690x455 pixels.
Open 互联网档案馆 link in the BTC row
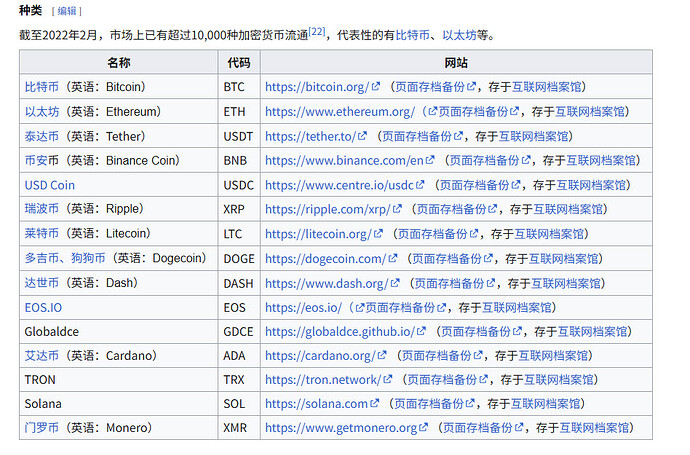point(547,87)
